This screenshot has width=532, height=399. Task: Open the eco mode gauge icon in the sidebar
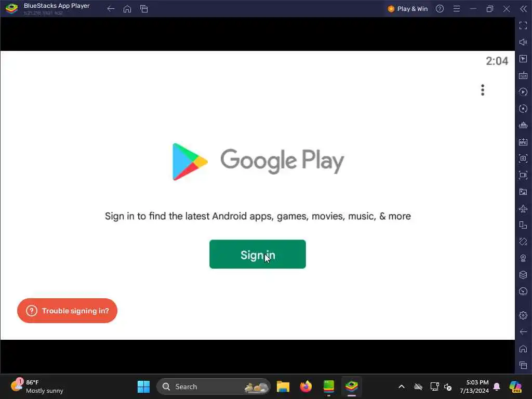click(x=523, y=291)
